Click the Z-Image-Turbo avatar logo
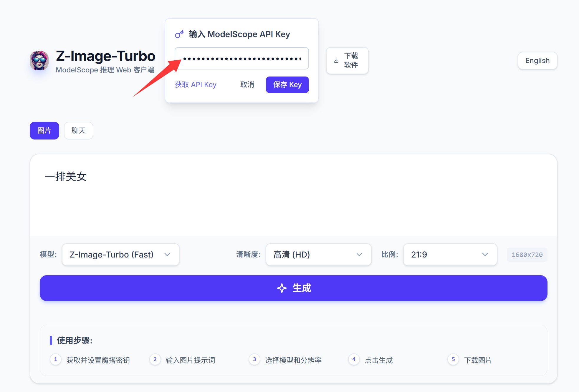 [x=39, y=60]
